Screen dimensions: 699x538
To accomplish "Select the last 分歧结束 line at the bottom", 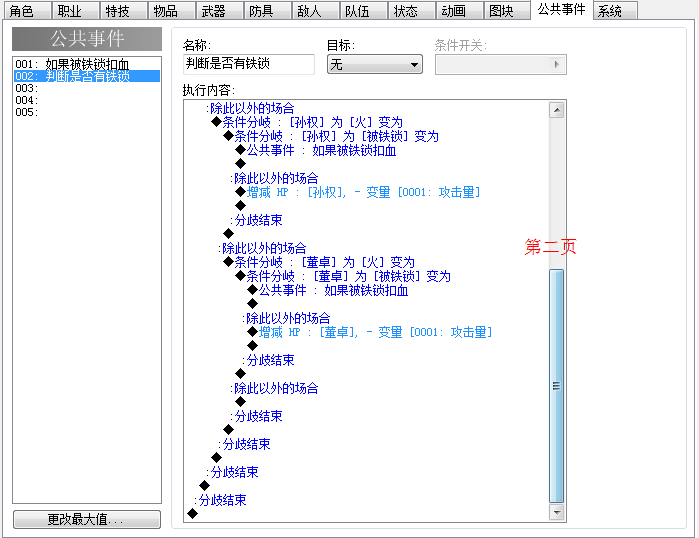I will point(220,500).
